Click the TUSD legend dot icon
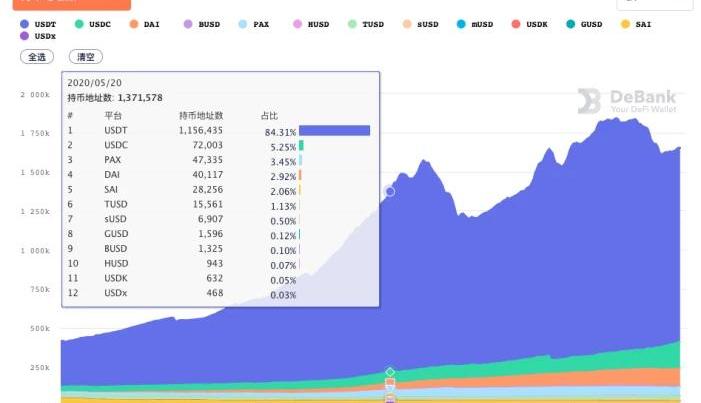Screen dimensions: 701x403 point(351,23)
